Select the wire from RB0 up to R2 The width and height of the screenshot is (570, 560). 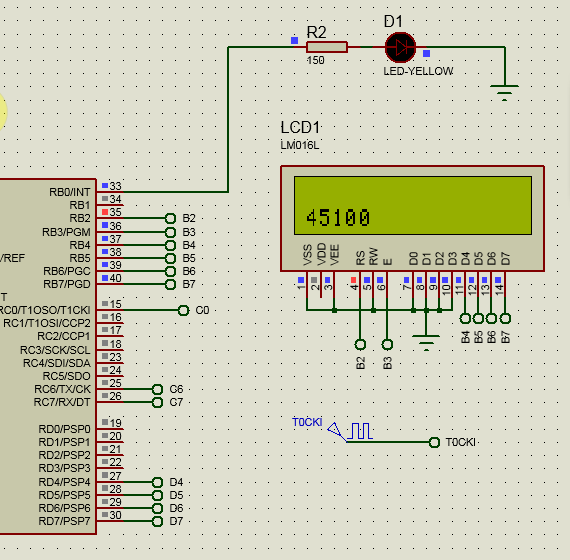point(228,119)
